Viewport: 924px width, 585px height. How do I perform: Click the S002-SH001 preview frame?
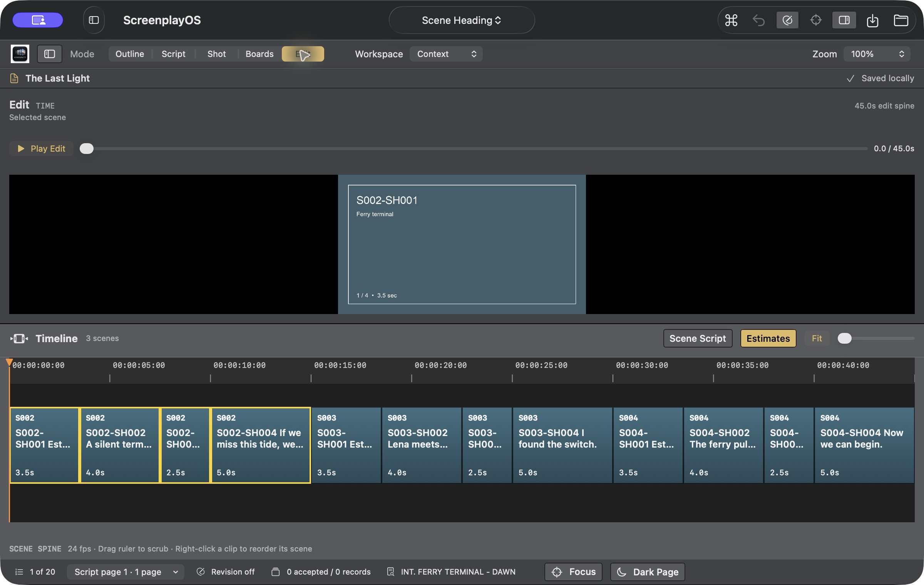(462, 244)
